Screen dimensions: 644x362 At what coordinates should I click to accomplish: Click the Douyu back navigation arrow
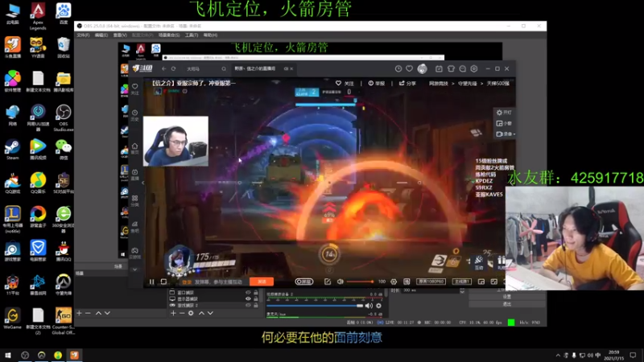pos(164,68)
